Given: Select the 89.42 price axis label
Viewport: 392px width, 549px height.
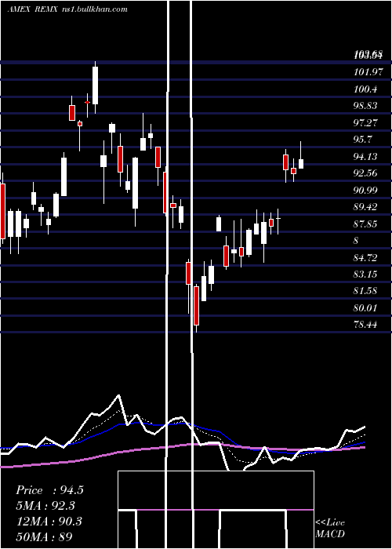Looking at the screenshot, I should pos(366,207).
